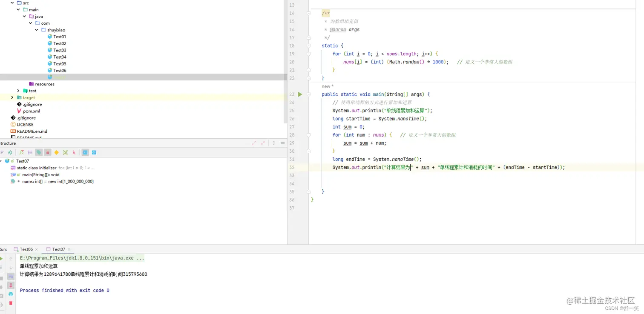The image size is (644, 314).
Task: Open pom.xml in project tree
Action: pyautogui.click(x=31, y=111)
